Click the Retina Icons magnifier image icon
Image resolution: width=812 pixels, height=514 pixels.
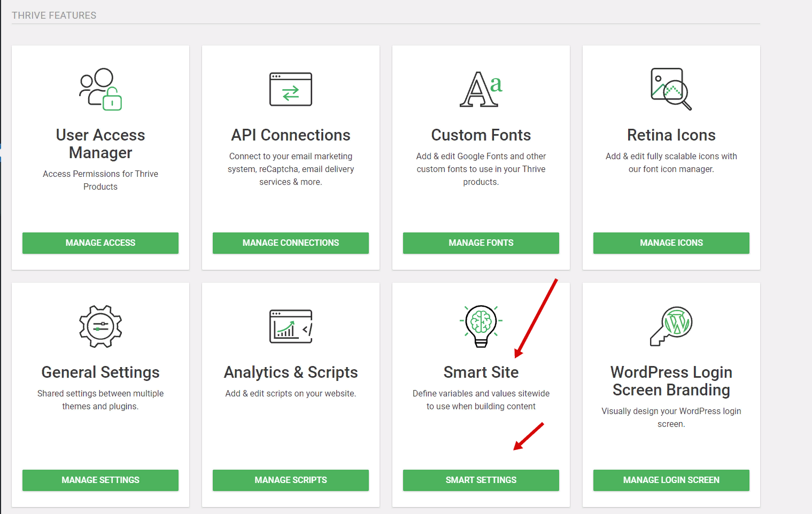tap(671, 89)
